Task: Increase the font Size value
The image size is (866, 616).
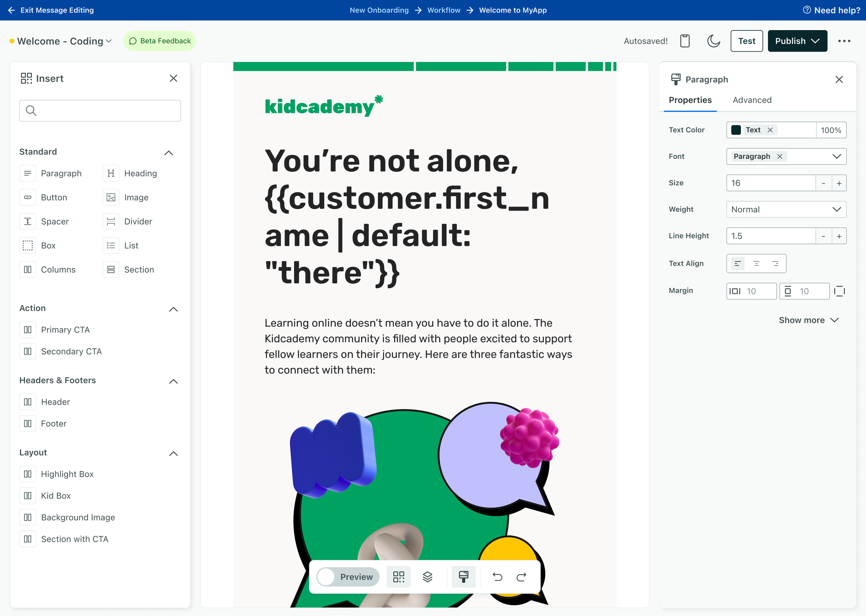Action: pyautogui.click(x=839, y=183)
